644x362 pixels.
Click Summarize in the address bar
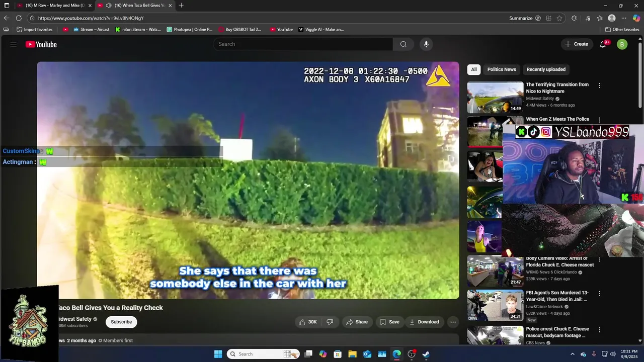[x=521, y=18]
